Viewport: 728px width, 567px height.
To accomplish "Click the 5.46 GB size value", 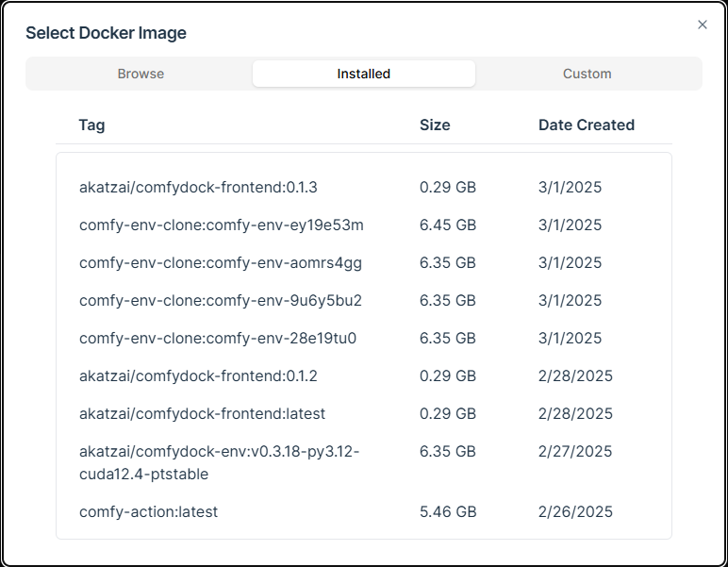I will (x=448, y=511).
